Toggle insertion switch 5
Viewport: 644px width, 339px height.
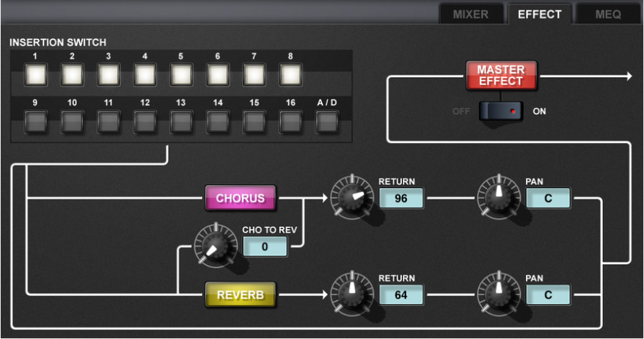tap(181, 75)
